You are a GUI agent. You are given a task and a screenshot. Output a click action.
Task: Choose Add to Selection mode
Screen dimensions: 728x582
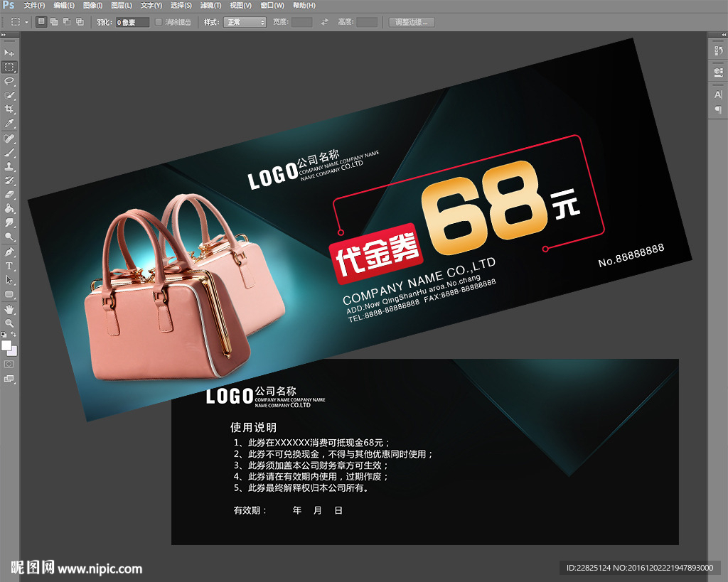[54, 22]
